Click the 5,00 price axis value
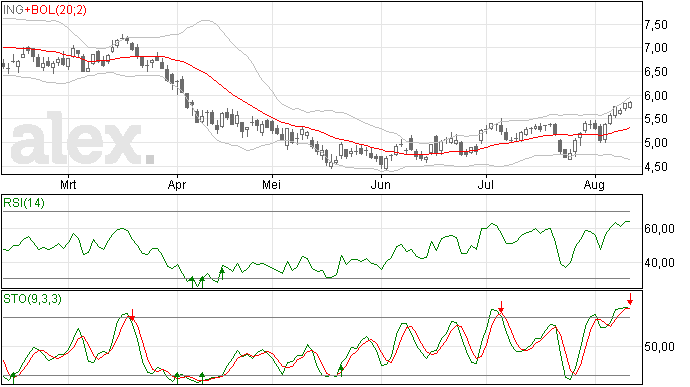This screenshot has width=690, height=387. click(656, 143)
